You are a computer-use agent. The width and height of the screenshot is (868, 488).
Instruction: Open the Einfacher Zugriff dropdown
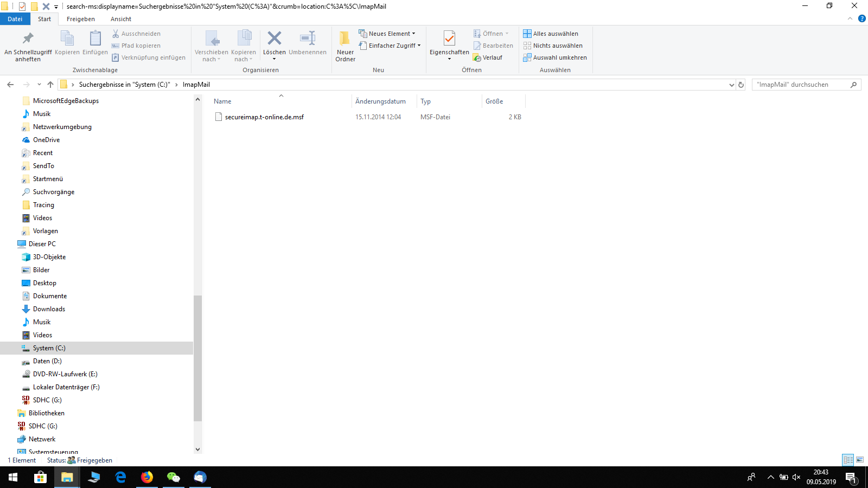point(390,46)
